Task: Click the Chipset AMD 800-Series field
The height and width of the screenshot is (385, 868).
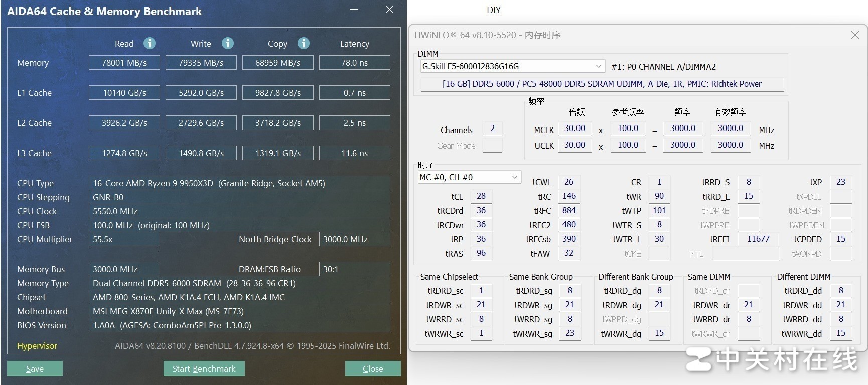Action: [239, 297]
